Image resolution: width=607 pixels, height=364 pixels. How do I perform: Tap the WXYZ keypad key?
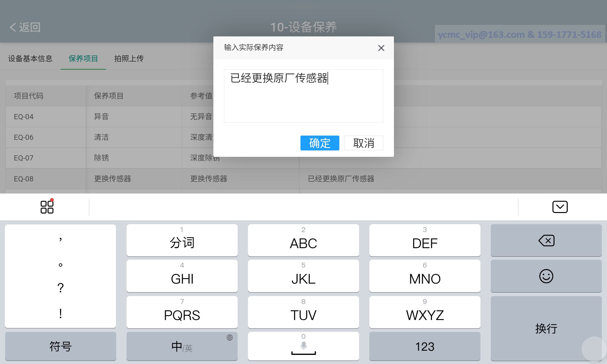pyautogui.click(x=425, y=312)
